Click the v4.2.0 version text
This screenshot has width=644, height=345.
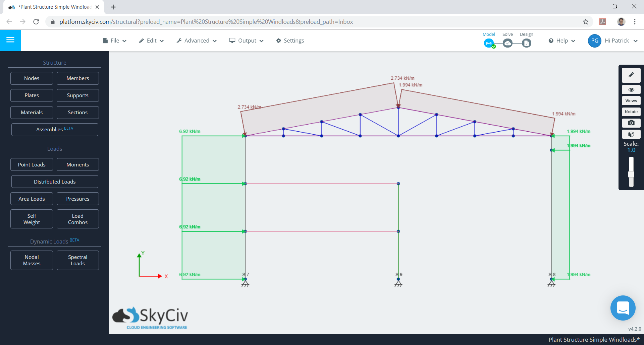coord(635,329)
